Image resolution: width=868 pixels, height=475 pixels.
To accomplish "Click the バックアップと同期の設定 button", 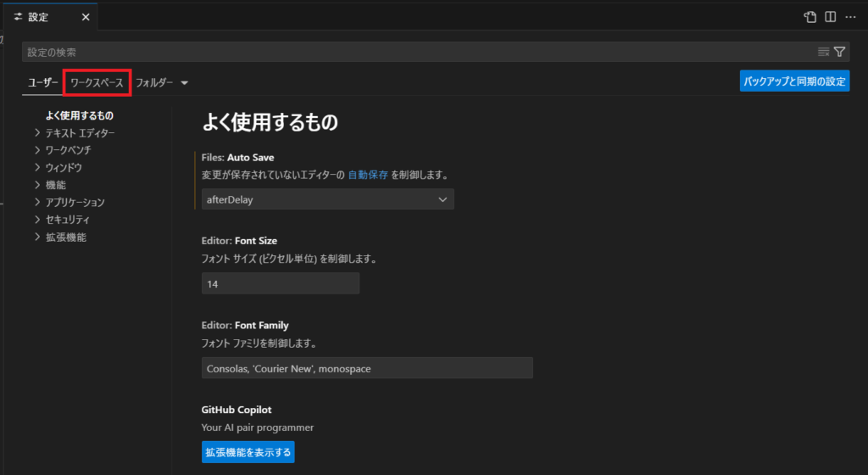I will [794, 81].
